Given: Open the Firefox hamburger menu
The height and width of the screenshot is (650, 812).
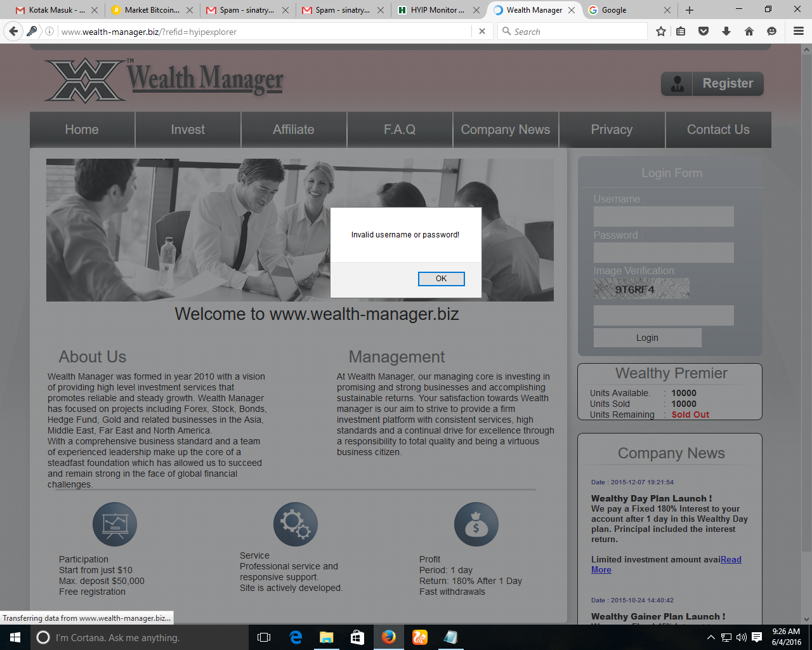Looking at the screenshot, I should tap(799, 31).
